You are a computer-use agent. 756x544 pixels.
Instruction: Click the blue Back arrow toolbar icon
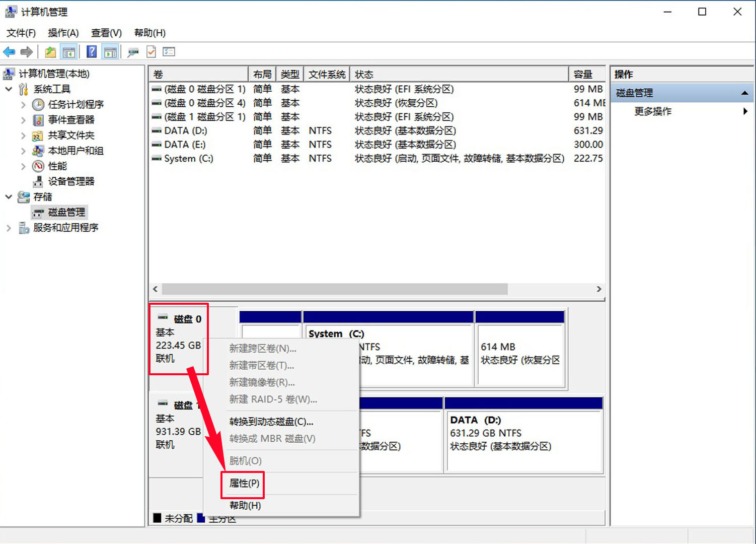click(x=9, y=52)
